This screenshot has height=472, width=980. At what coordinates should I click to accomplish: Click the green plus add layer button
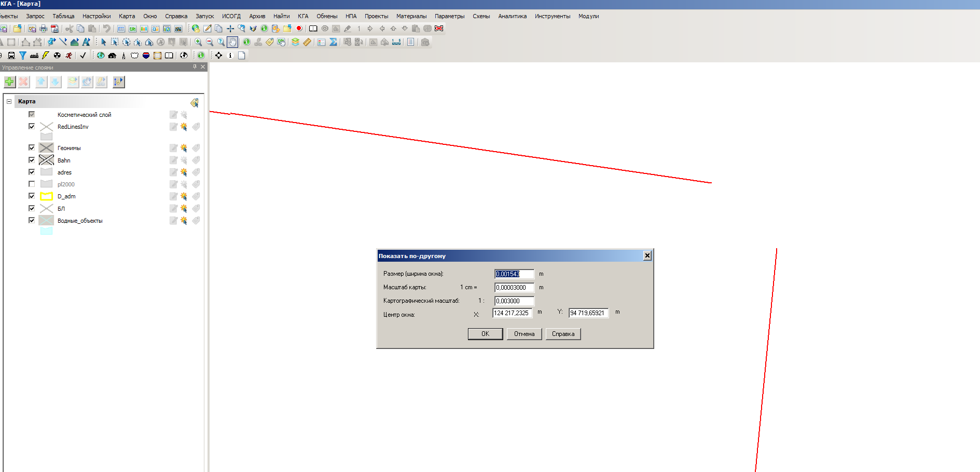pos(9,82)
